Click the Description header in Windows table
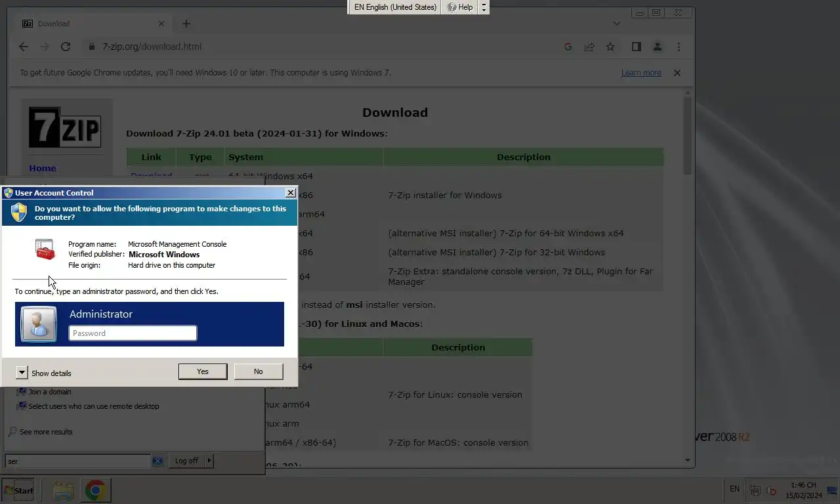The width and height of the screenshot is (840, 504). coord(524,157)
